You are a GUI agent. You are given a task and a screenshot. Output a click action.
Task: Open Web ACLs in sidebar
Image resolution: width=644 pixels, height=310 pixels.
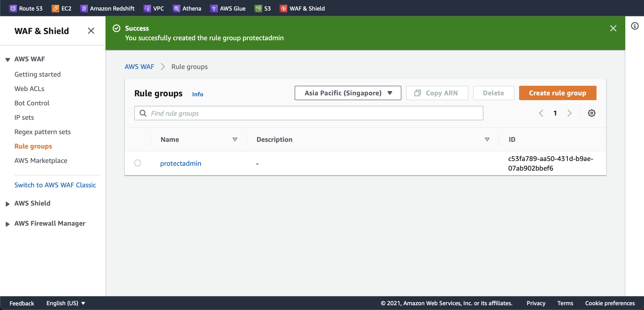point(29,89)
